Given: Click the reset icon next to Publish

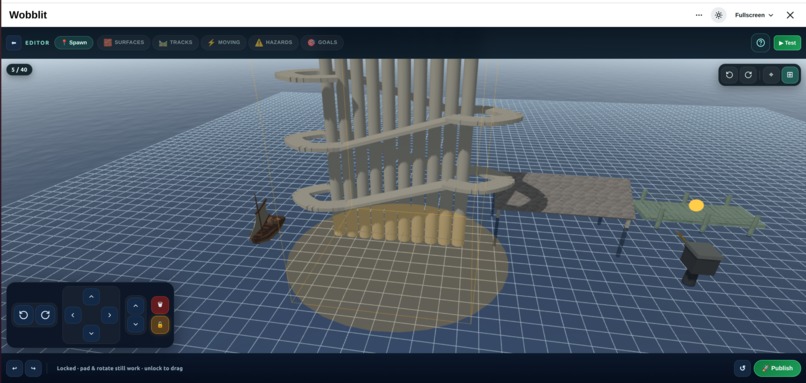Looking at the screenshot, I should 742,368.
